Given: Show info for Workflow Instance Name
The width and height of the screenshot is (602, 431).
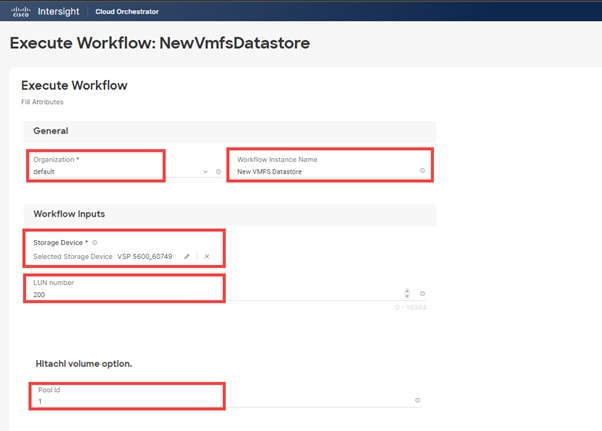Looking at the screenshot, I should [x=422, y=170].
